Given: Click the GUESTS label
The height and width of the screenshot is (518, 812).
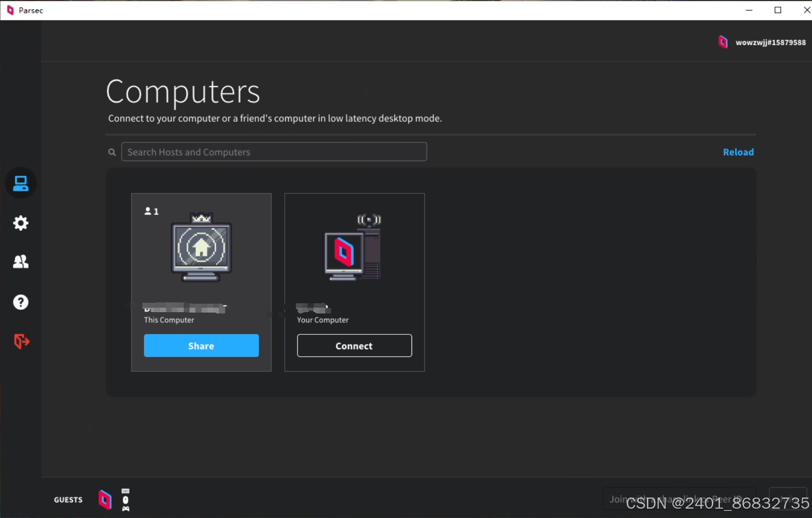Looking at the screenshot, I should click(68, 500).
